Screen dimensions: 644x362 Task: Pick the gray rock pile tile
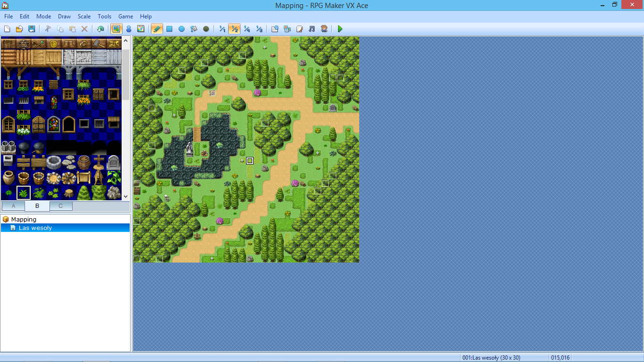114,192
